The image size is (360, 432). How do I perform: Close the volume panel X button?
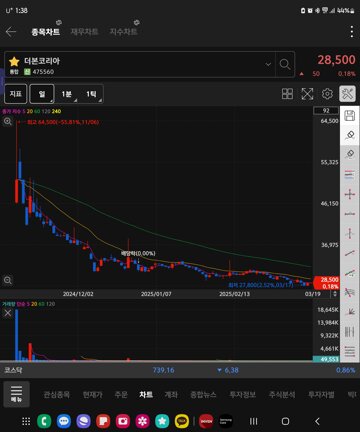click(8, 313)
